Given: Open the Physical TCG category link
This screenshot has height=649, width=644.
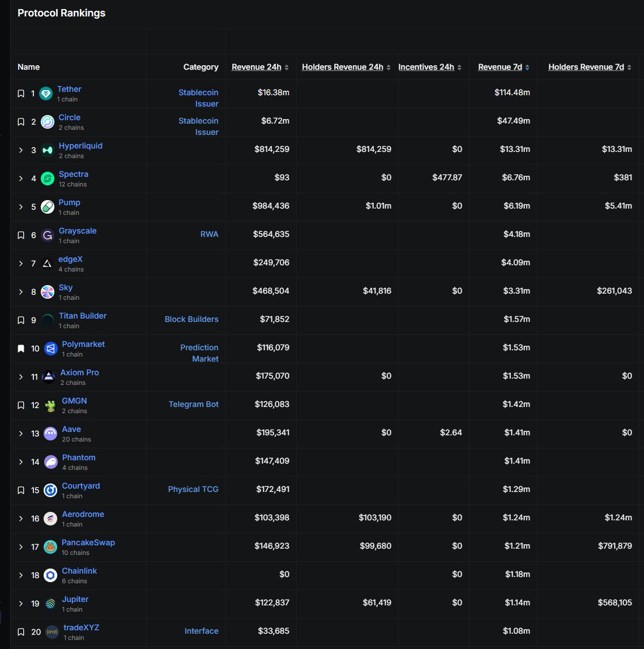Looking at the screenshot, I should 193,489.
